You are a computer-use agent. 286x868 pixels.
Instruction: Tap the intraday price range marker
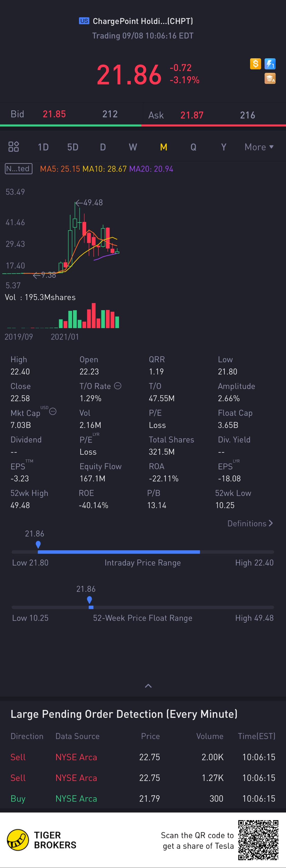[38, 544]
